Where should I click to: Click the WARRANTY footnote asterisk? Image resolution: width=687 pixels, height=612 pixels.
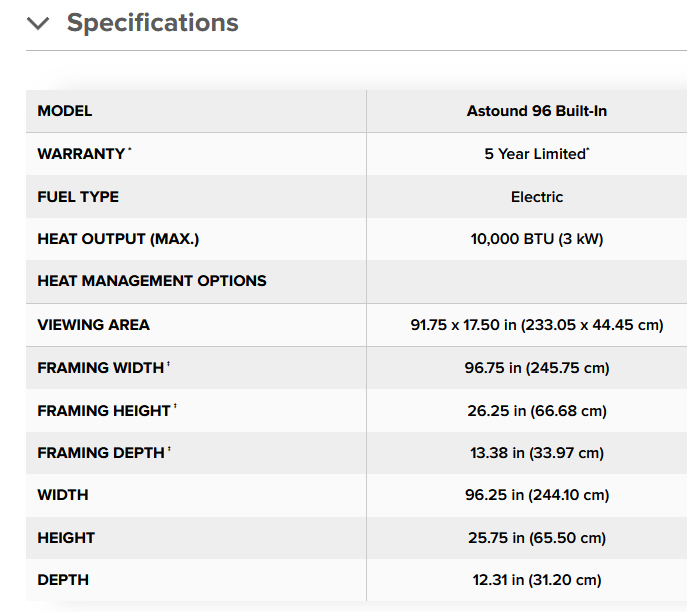(x=130, y=150)
